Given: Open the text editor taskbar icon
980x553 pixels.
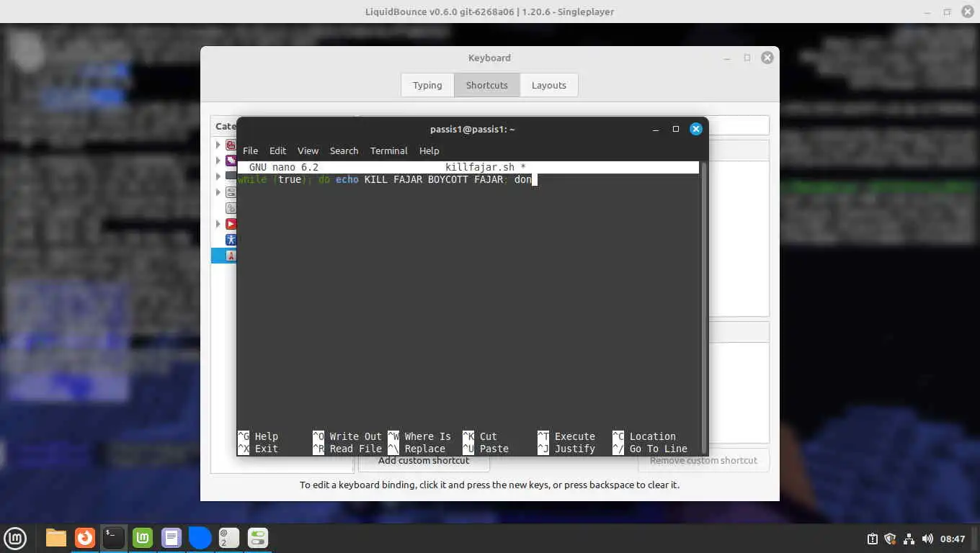Looking at the screenshot, I should point(171,538).
